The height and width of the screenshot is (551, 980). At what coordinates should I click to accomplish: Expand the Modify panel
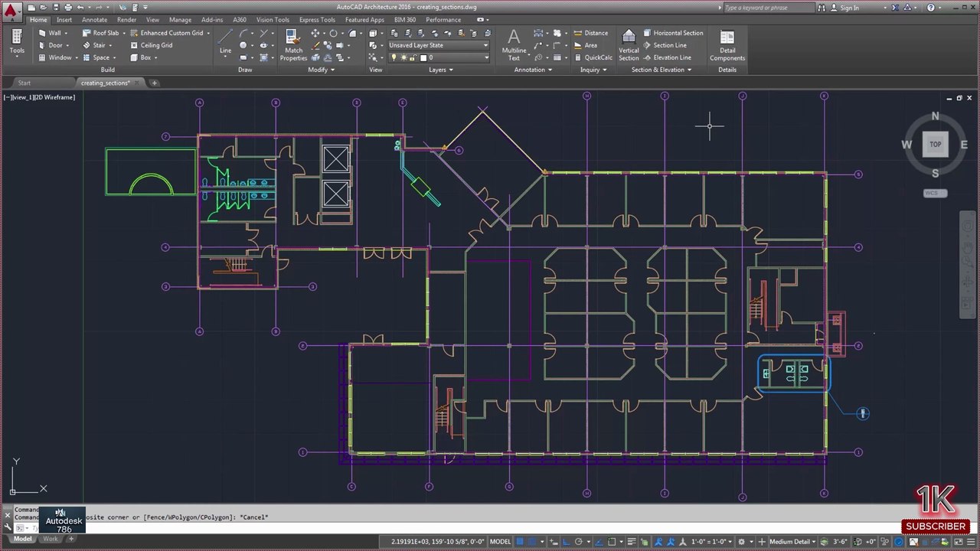[x=321, y=70]
